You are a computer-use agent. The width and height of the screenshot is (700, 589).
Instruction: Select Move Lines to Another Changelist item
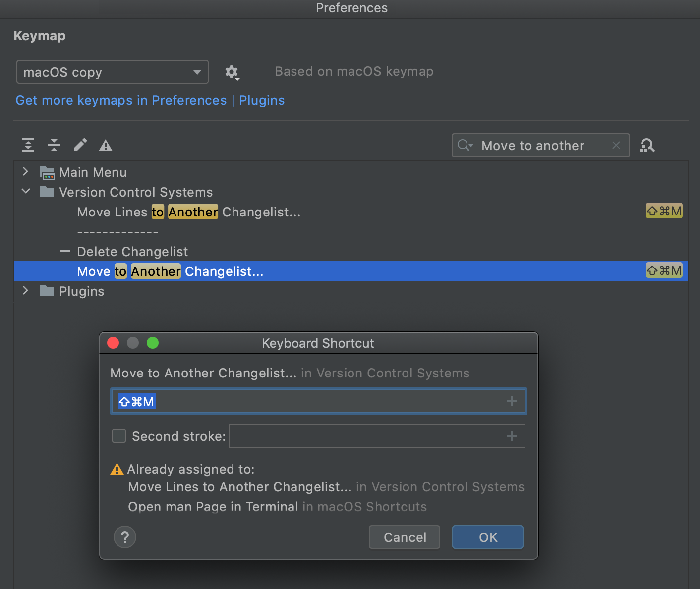coord(188,212)
